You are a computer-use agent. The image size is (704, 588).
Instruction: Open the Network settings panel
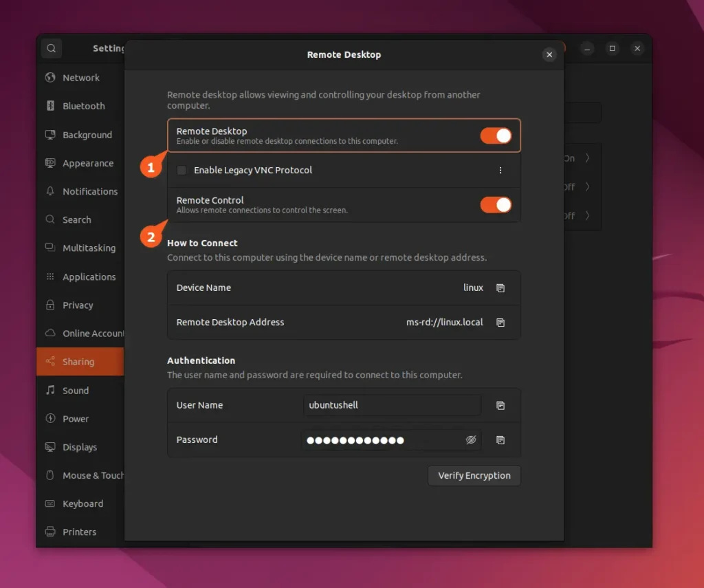(x=80, y=78)
